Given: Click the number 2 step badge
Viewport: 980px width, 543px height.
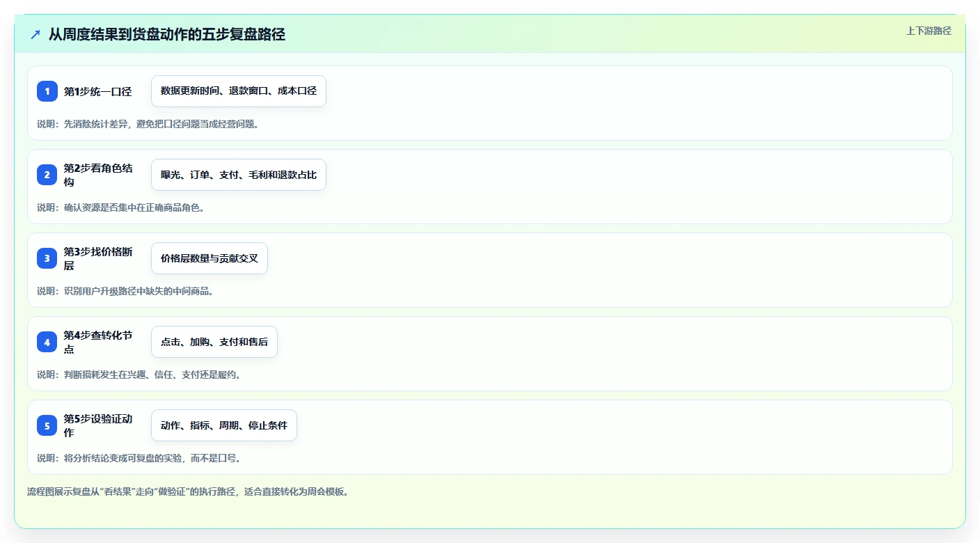Looking at the screenshot, I should 47,175.
